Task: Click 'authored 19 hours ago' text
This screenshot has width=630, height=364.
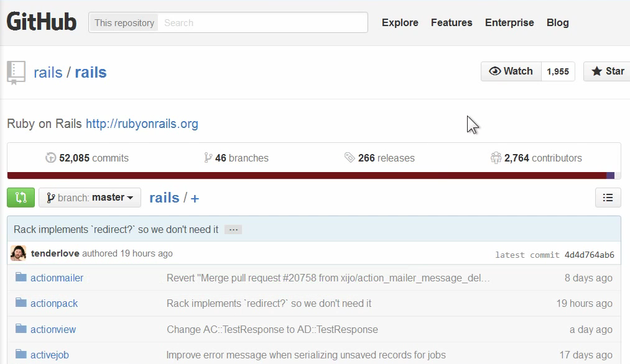Action: pos(127,253)
